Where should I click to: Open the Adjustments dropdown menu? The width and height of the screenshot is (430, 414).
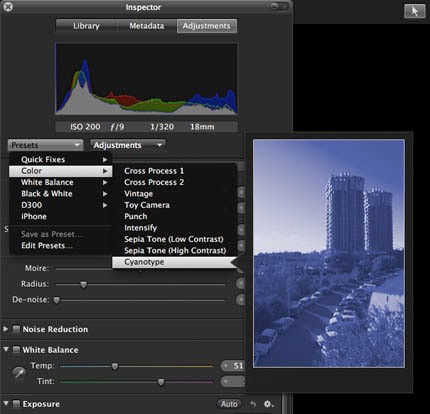[128, 145]
